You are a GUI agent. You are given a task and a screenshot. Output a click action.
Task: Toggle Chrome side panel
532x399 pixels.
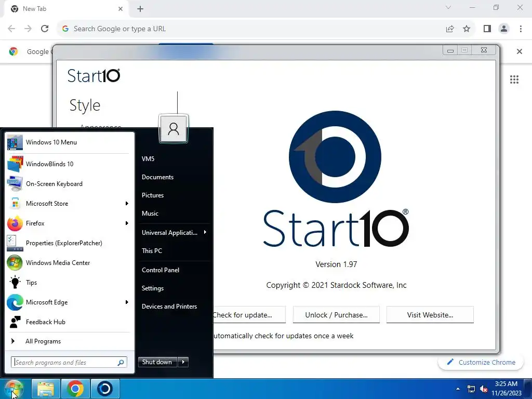pos(487,29)
